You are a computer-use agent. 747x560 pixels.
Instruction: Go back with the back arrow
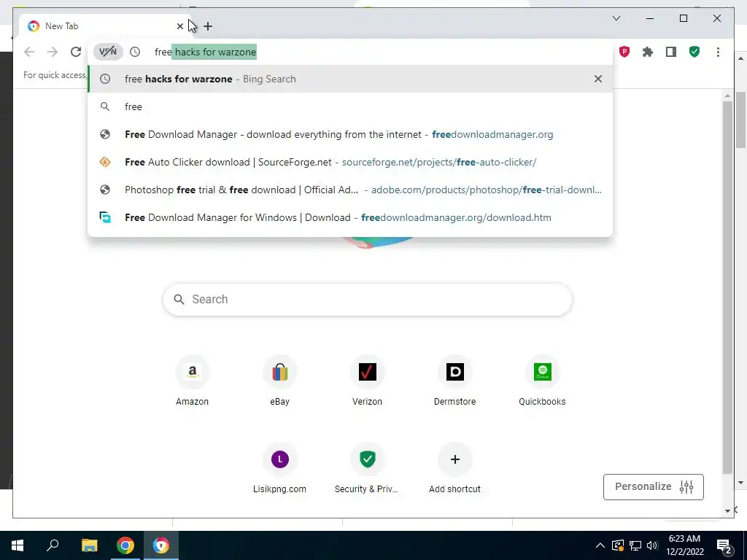[x=29, y=52]
